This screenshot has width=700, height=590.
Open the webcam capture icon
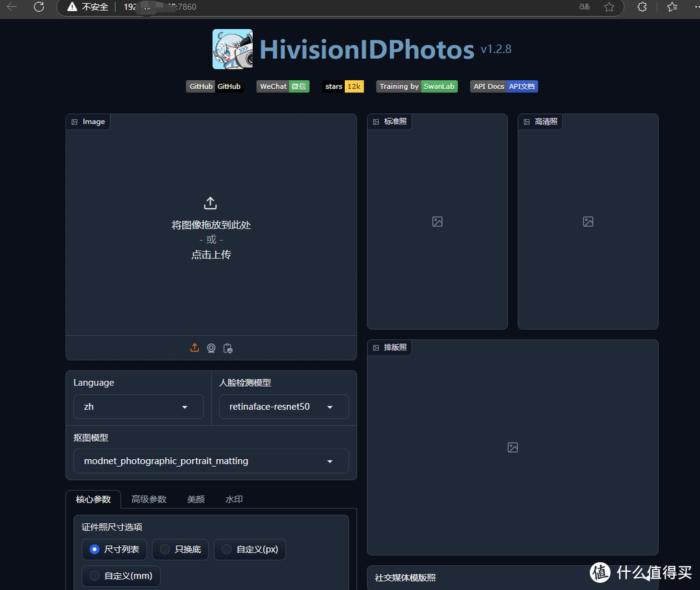[211, 348]
